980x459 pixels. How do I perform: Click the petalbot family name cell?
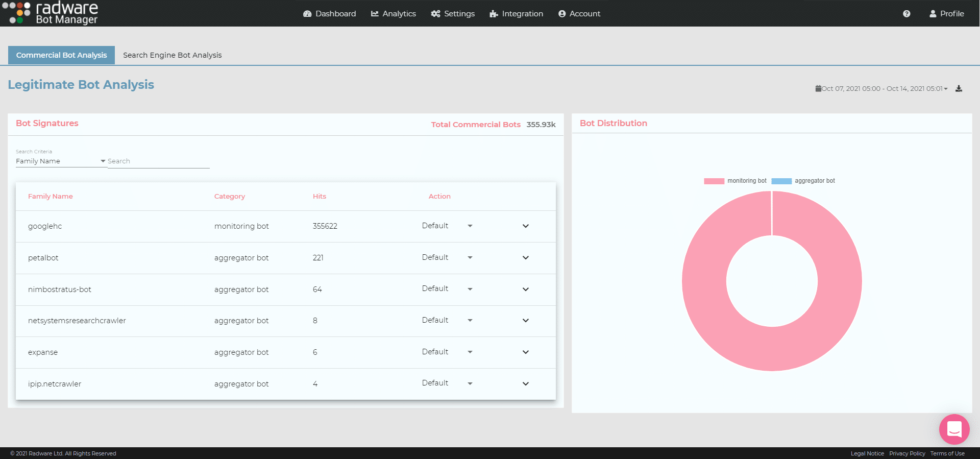pos(43,258)
